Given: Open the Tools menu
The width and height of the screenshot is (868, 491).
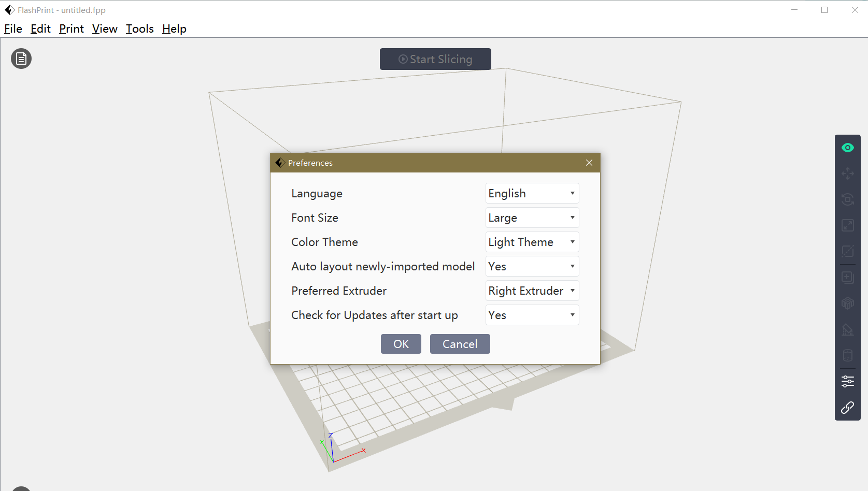Looking at the screenshot, I should click(x=140, y=28).
